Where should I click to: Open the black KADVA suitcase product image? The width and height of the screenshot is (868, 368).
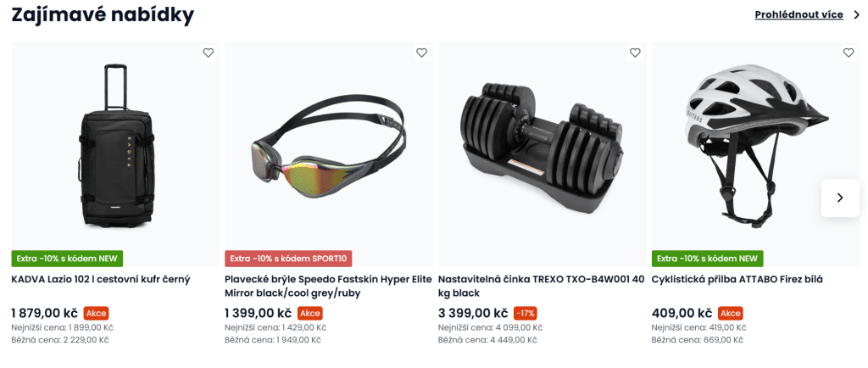[x=115, y=147]
